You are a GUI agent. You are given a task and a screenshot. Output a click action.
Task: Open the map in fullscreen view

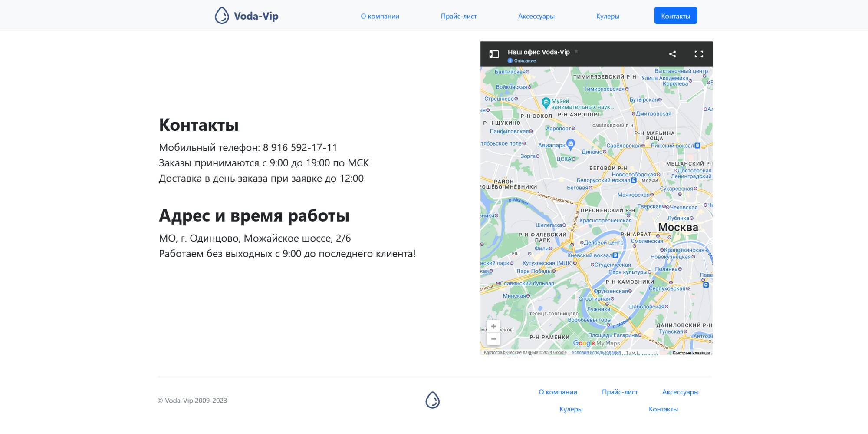coord(699,54)
